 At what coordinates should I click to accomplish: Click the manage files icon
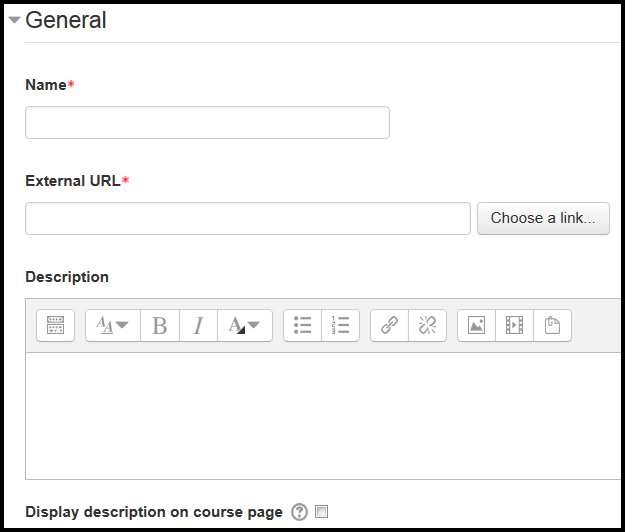coord(552,325)
